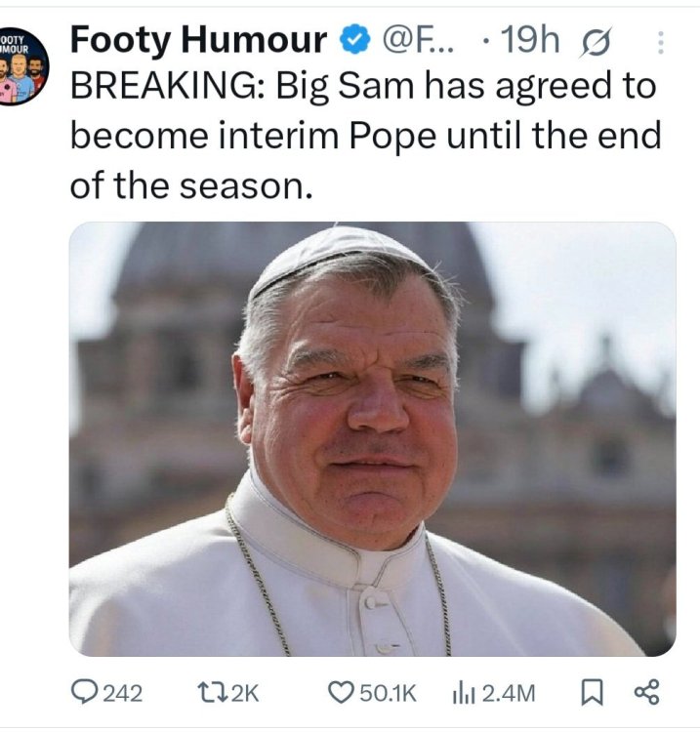Open the view analytics bar chart icon
The width and height of the screenshot is (700, 732).
[x=463, y=692]
